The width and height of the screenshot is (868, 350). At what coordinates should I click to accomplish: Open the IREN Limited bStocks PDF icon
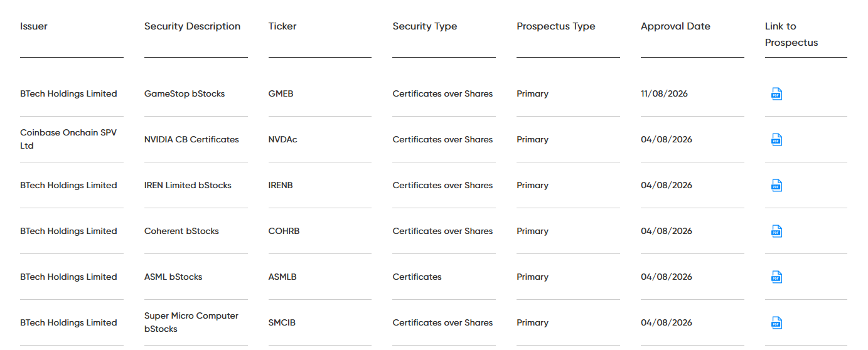(x=776, y=186)
